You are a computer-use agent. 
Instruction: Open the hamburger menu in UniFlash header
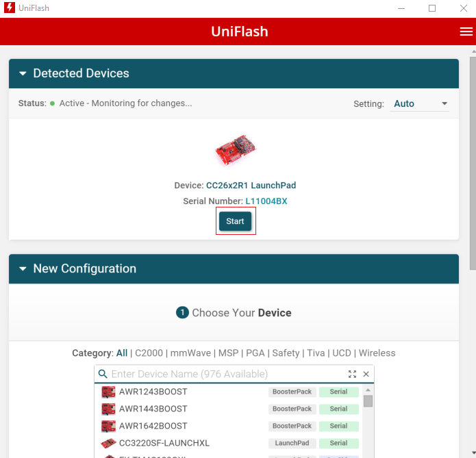466,32
